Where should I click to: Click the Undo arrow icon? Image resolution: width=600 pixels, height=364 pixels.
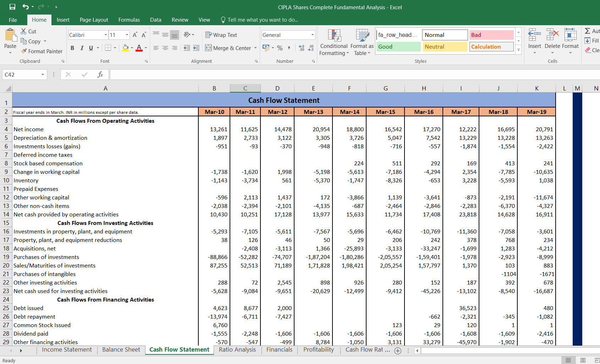26,7
